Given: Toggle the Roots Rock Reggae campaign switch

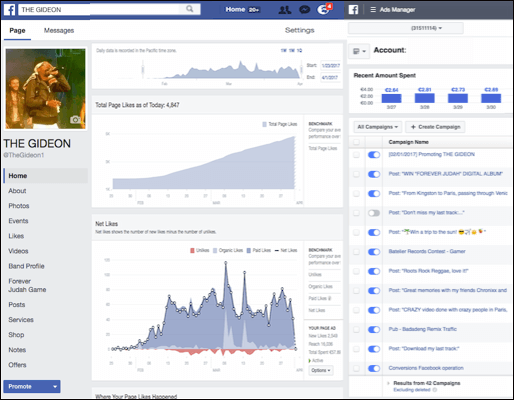Looking at the screenshot, I should 374,271.
